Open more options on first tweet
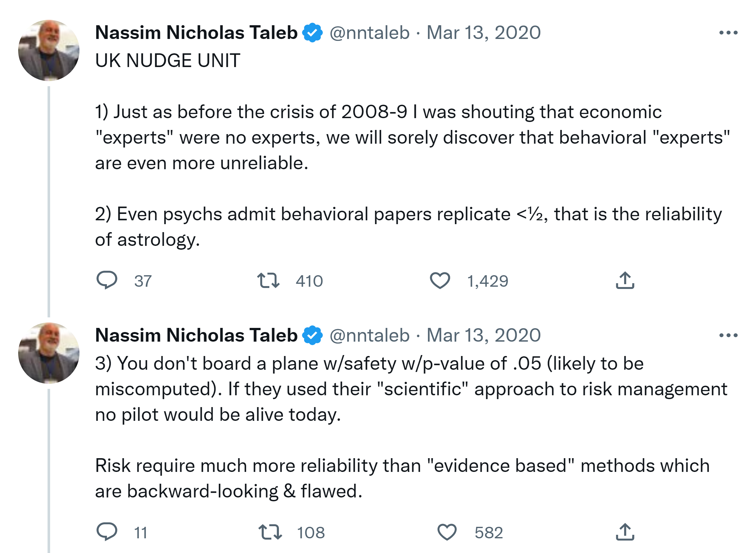Screen dimensions: 756x553 728,33
